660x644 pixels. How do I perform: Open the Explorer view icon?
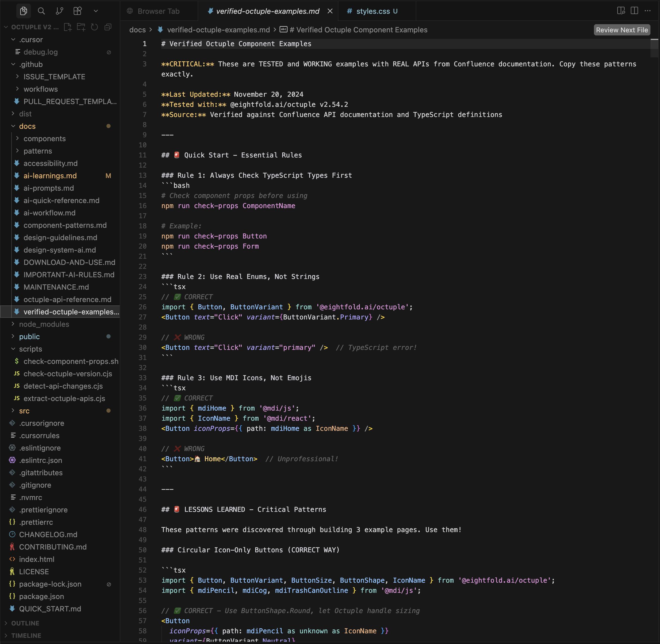[23, 11]
